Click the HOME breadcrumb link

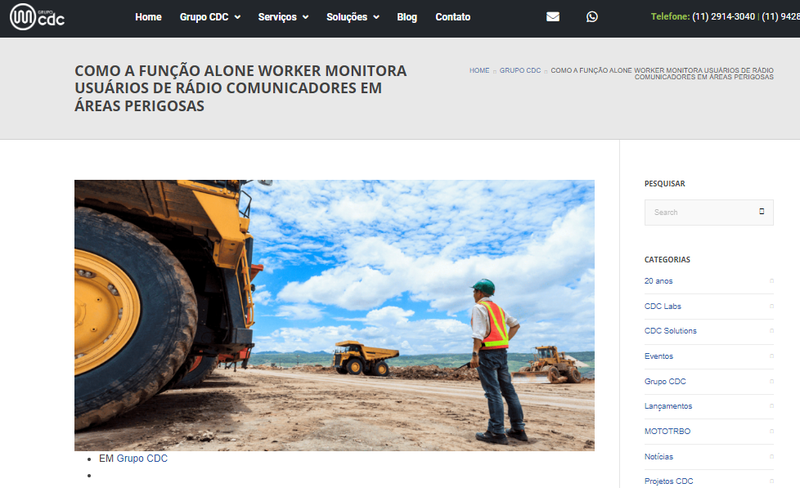click(x=479, y=71)
